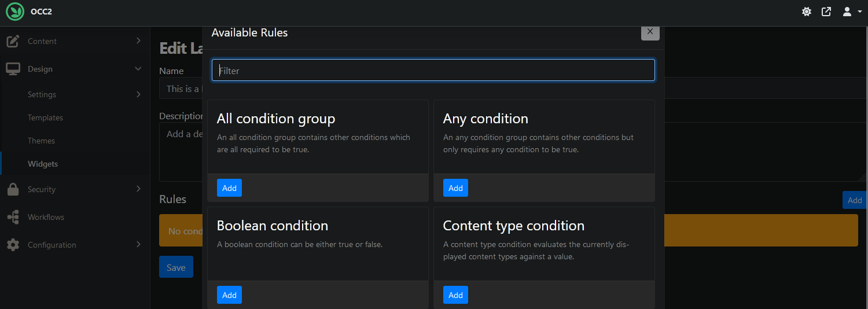
Task: Toggle the dark/light theme sun icon
Action: (806, 12)
